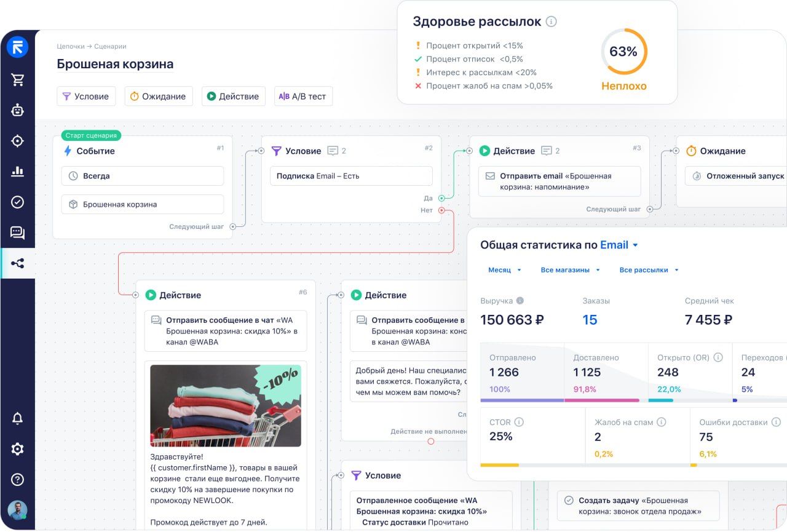Select the scenarios share-node icon in sidebar

coord(17,263)
